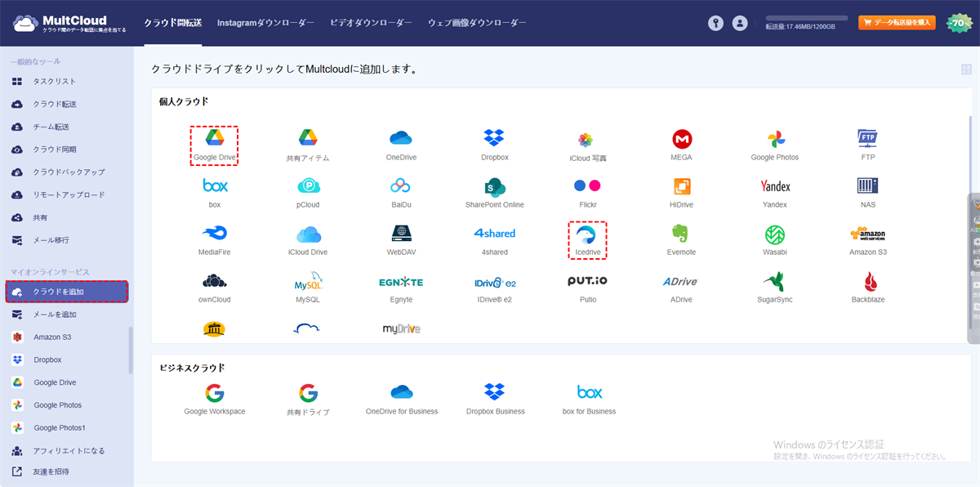The height and width of the screenshot is (487, 980).
Task: Click データ転送量を購入 button
Action: pos(897,23)
